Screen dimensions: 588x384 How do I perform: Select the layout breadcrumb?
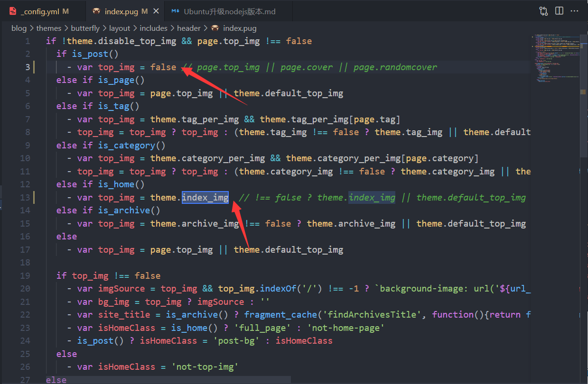tap(120, 28)
